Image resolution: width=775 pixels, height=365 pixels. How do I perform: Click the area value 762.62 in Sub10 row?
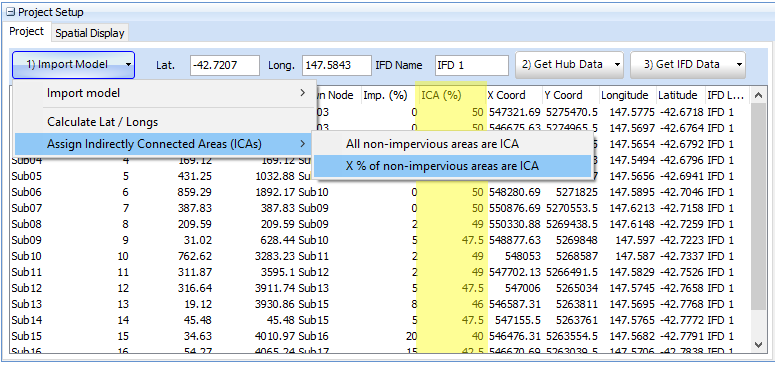[x=194, y=256]
